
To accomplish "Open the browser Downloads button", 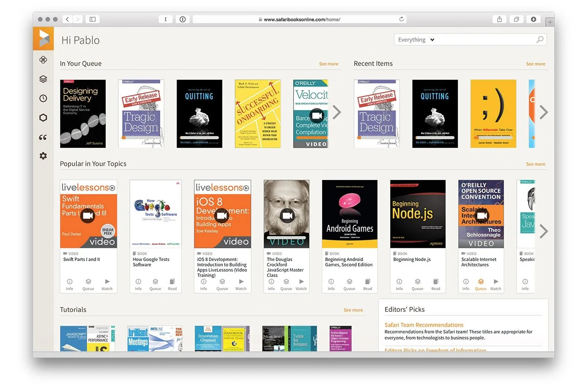I will click(534, 19).
